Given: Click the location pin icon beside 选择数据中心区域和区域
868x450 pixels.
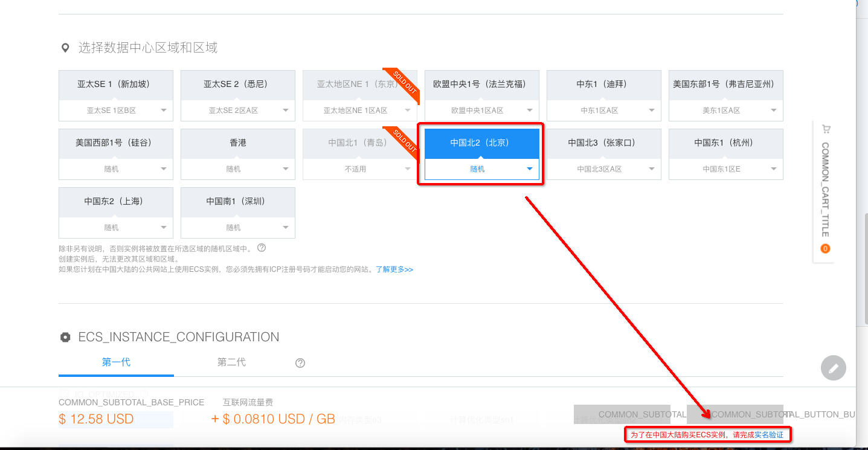Looking at the screenshot, I should click(x=65, y=48).
